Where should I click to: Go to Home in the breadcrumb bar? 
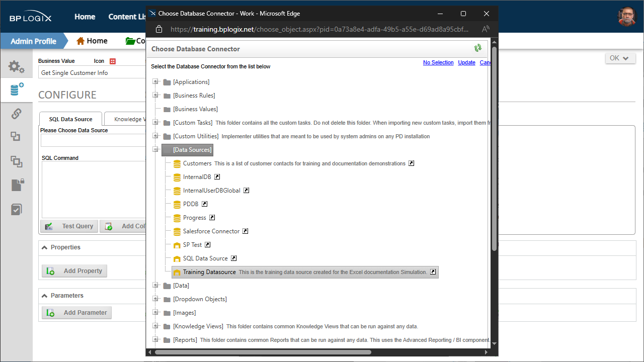point(92,41)
